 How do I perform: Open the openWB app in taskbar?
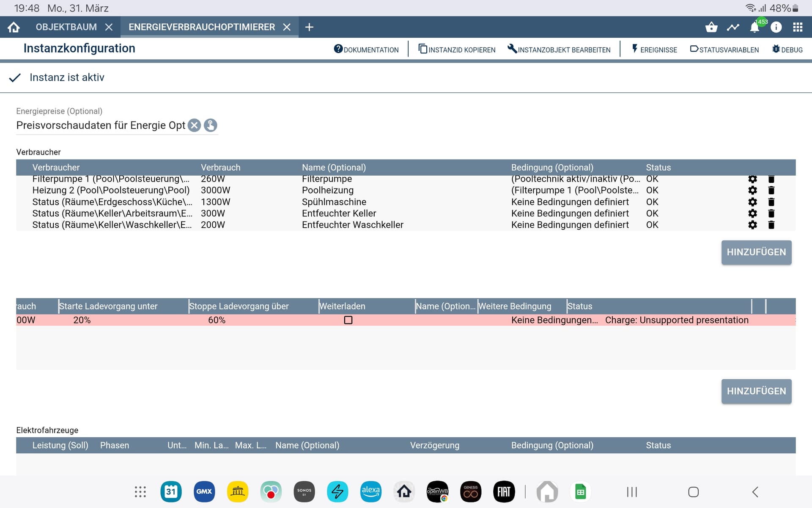point(437,491)
